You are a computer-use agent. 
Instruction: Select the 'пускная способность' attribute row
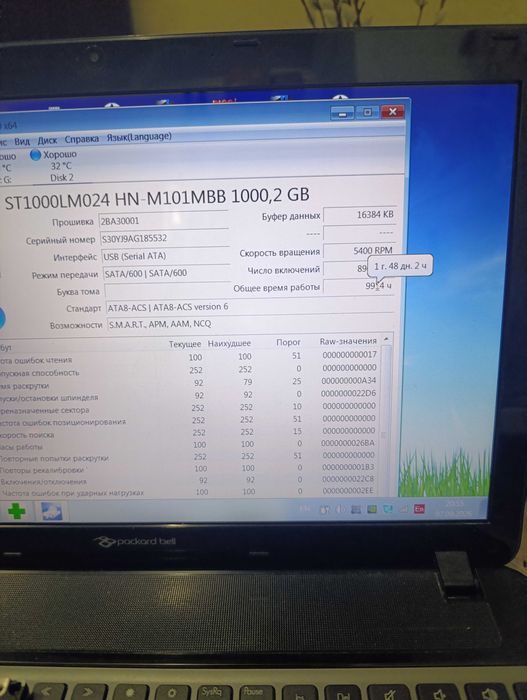(x=190, y=370)
